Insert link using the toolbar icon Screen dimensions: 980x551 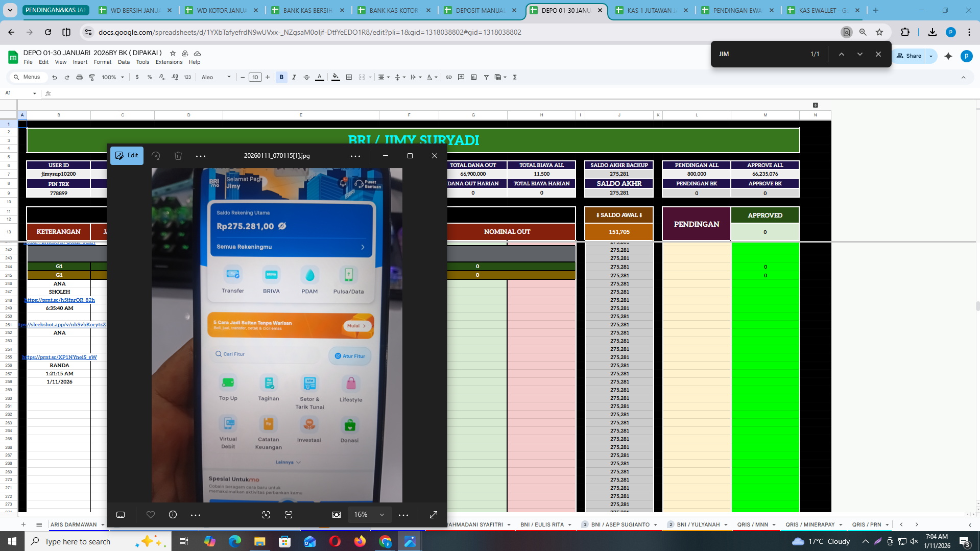click(449, 77)
